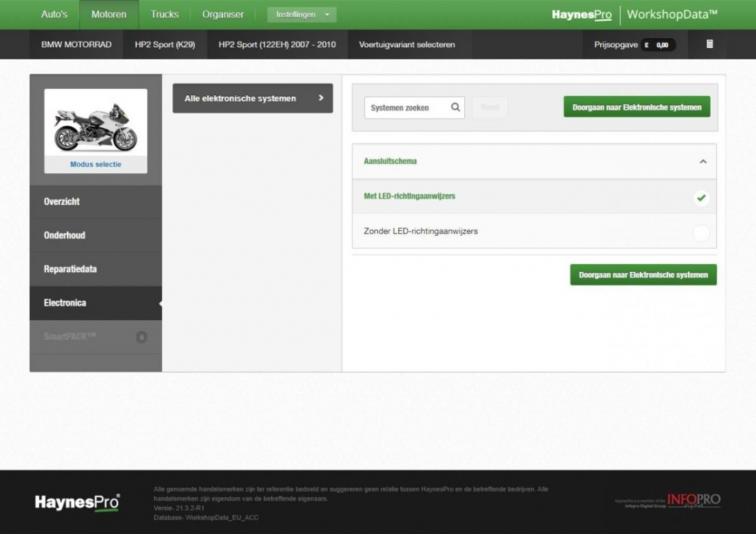Click the Aansluitschema heading text
Viewport: 756px width, 534px height.
click(390, 161)
